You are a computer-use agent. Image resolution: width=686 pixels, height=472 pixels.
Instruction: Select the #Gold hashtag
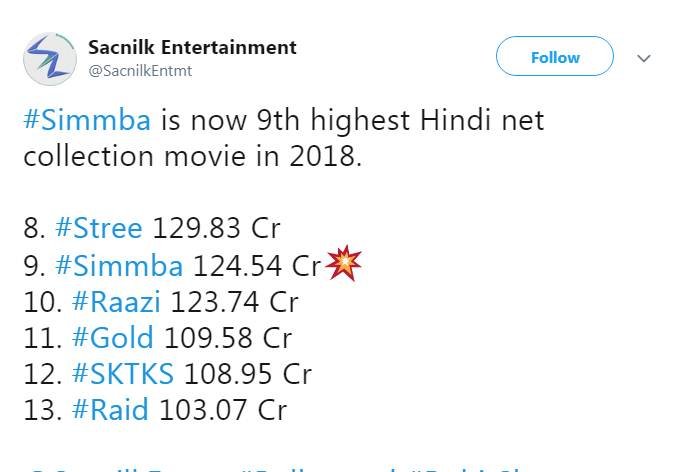112,337
